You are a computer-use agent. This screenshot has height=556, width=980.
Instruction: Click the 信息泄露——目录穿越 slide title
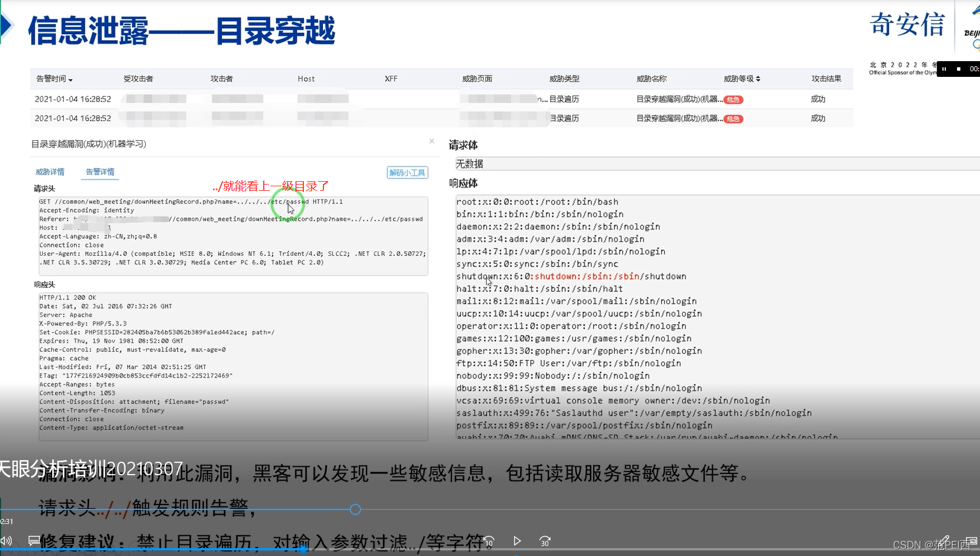181,30
